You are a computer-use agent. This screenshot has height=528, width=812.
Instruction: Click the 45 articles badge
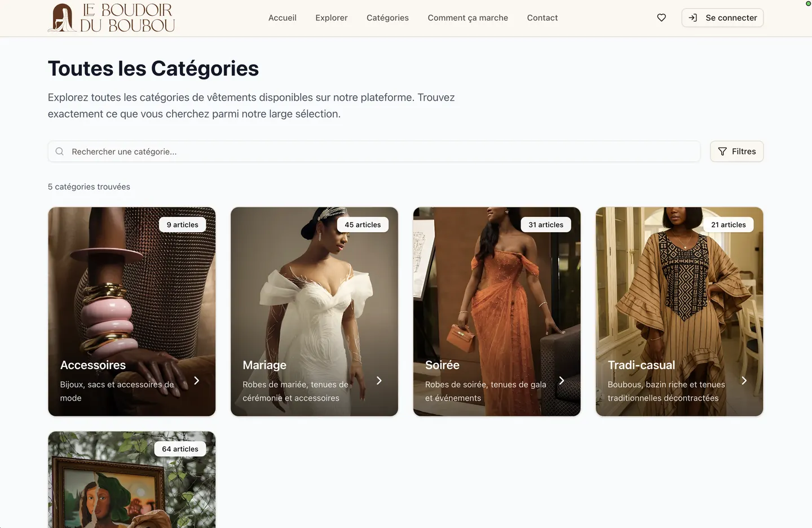[x=363, y=225]
